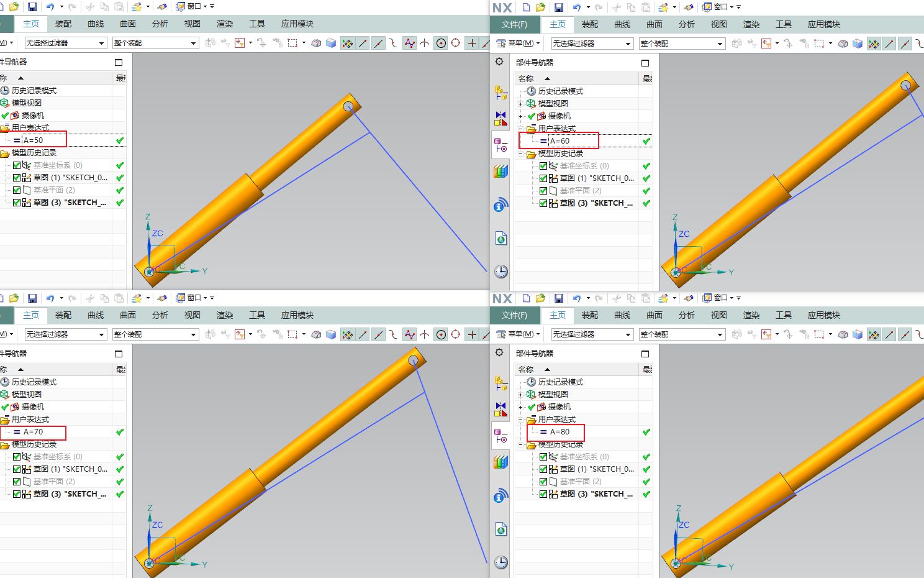
Task: Uncheck Sketch (3) SKETCH in A=60 tree
Action: tap(544, 203)
